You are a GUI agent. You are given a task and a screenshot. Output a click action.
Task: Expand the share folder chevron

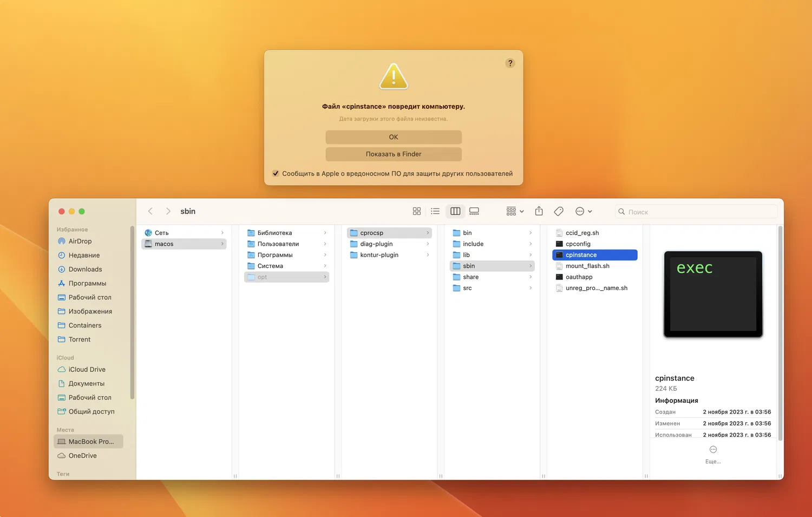531,277
